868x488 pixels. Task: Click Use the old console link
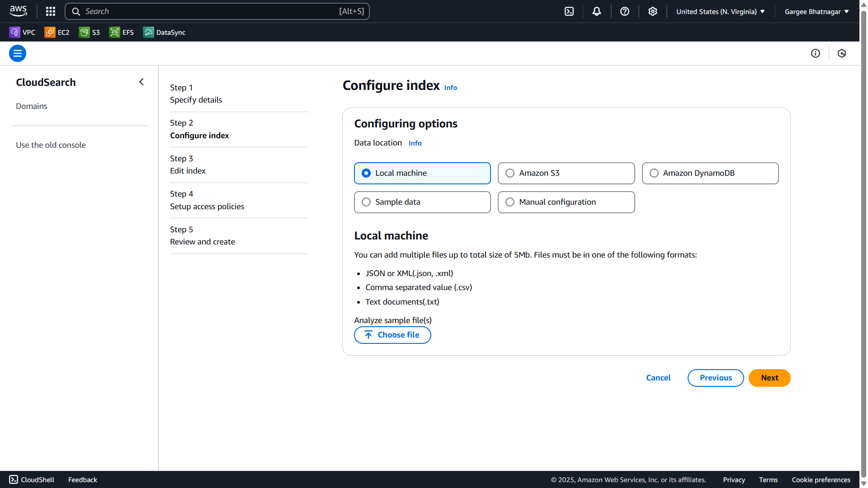click(51, 145)
